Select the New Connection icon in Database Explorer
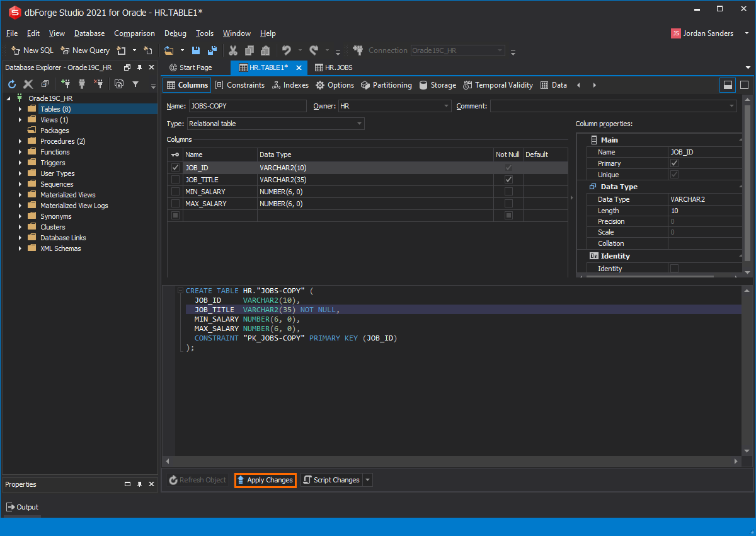756x536 pixels. (x=66, y=84)
